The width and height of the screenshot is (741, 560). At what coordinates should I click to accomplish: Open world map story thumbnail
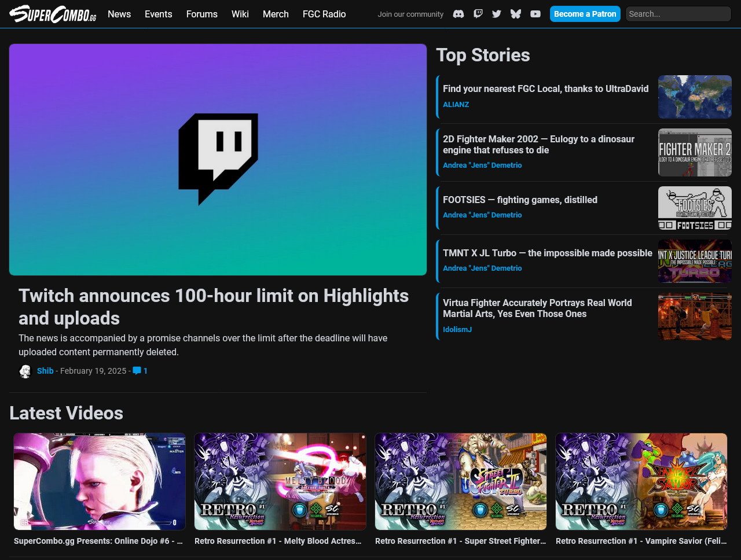pyautogui.click(x=695, y=97)
